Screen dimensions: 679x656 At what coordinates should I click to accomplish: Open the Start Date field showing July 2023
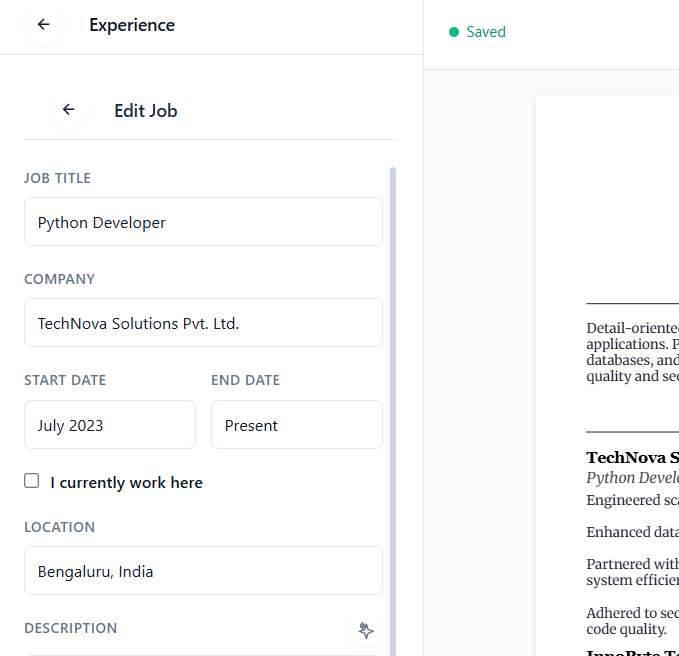(110, 425)
